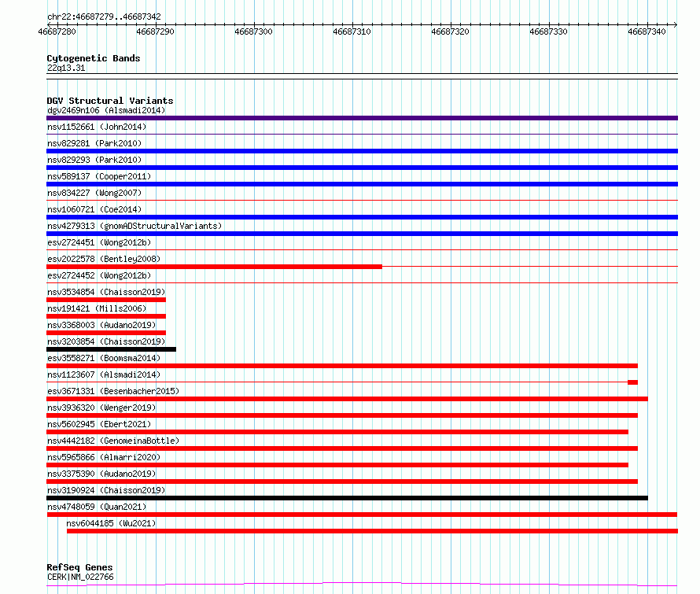Click the nsv829293 (Park2010) variant label
This screenshot has width=700, height=594.
point(94,160)
